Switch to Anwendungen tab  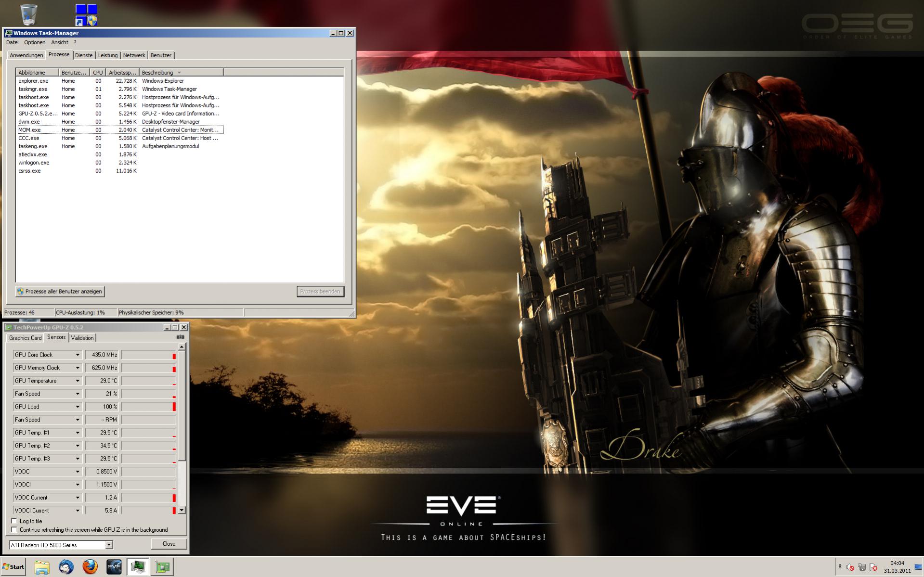click(26, 55)
